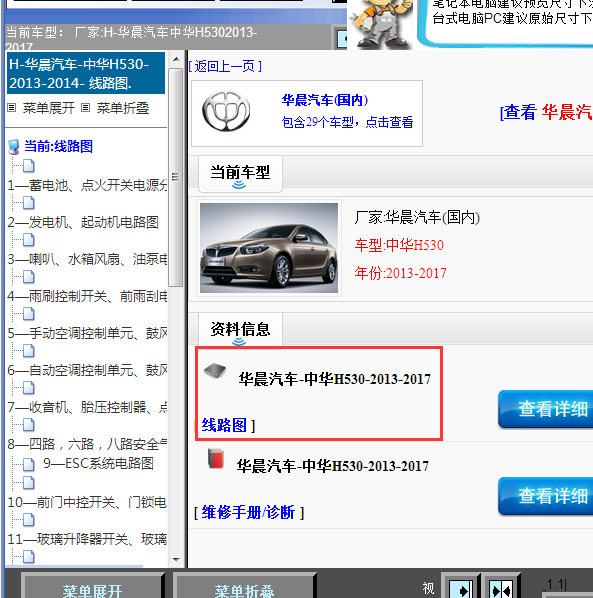The width and height of the screenshot is (593, 598).
Task: Open tree item 1—蓄电池、点火开关电源
Action: click(87, 185)
